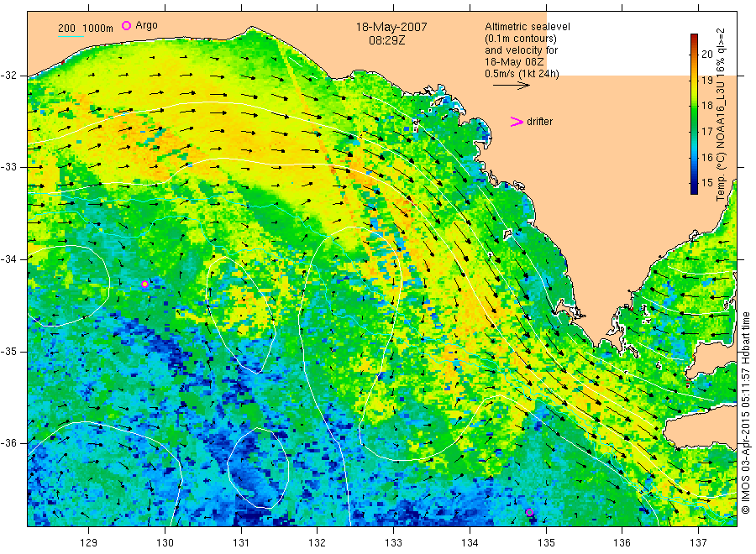Screen dimensions: 756x554
Task: Click longitude label '133'
Action: 393,543
